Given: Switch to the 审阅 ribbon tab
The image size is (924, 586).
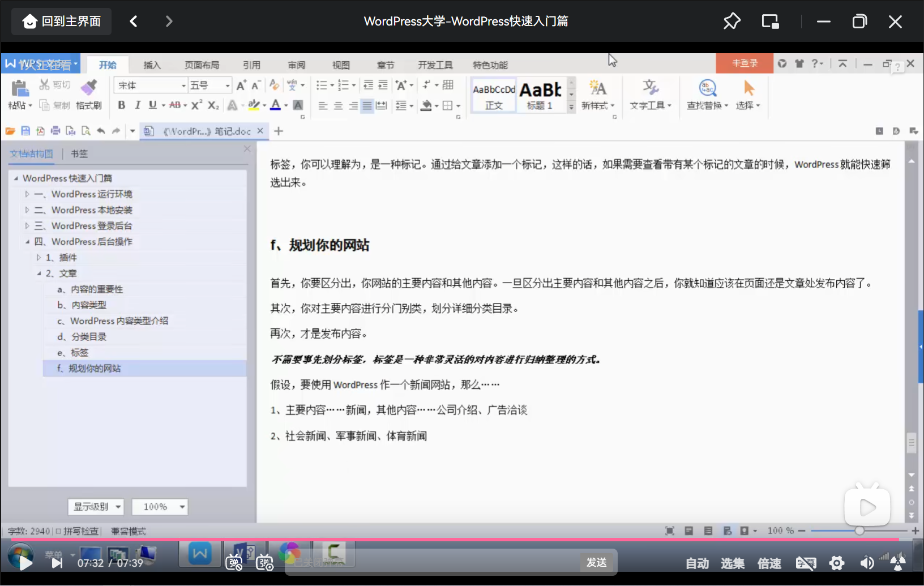Looking at the screenshot, I should coord(296,65).
